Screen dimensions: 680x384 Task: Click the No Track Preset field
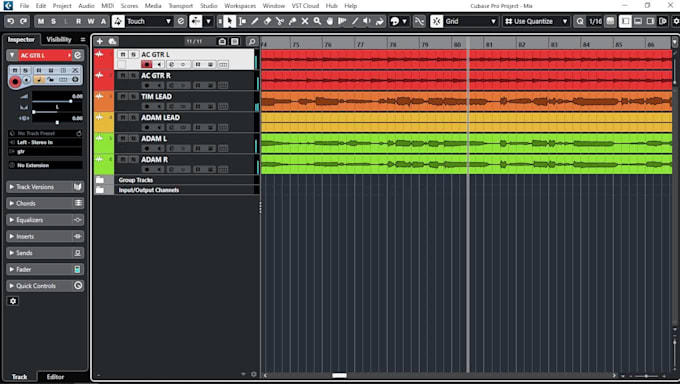pos(45,133)
